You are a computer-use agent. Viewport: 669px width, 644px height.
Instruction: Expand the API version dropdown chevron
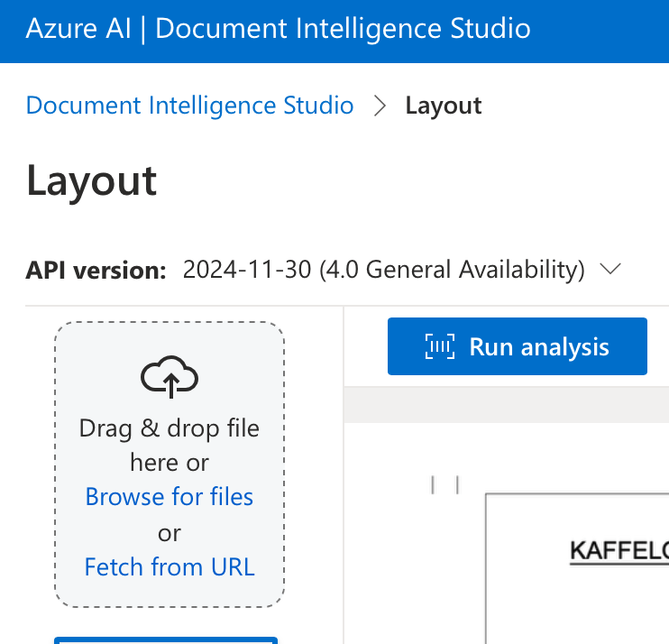tap(610, 270)
